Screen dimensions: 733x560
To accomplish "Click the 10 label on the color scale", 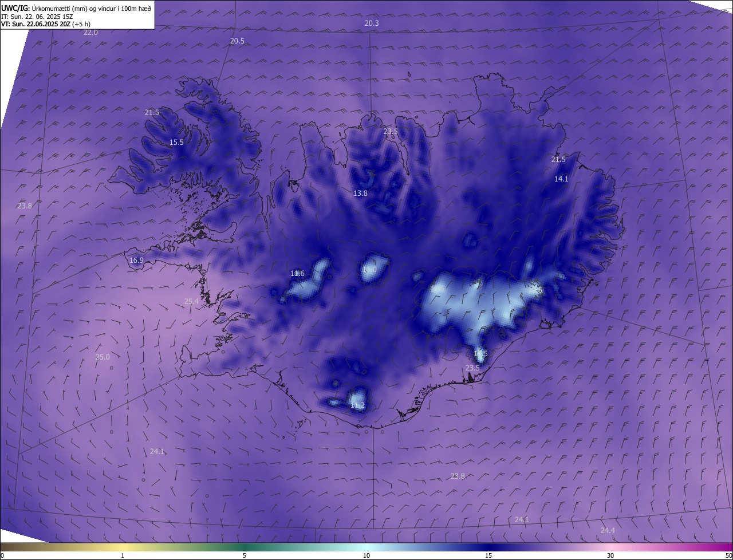I will pos(366,555).
